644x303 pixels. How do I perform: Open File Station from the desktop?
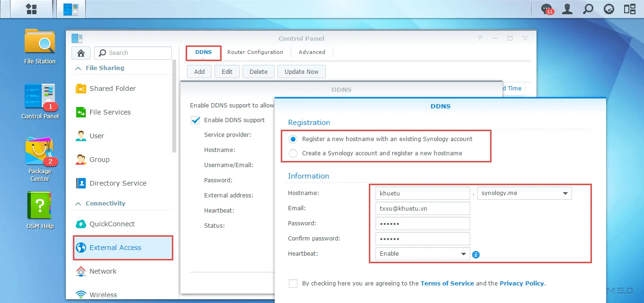[x=40, y=46]
